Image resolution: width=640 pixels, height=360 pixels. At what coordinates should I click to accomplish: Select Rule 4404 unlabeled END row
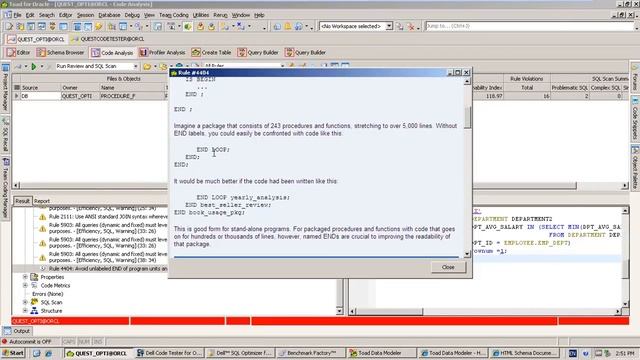click(108, 269)
